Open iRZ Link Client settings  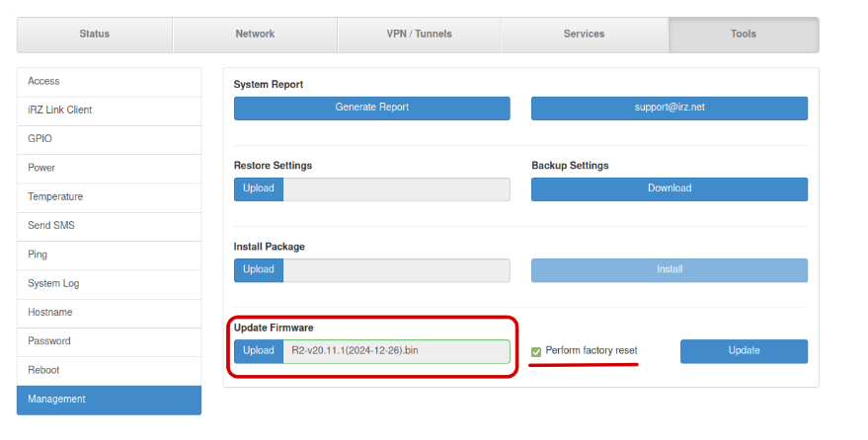[x=109, y=110]
